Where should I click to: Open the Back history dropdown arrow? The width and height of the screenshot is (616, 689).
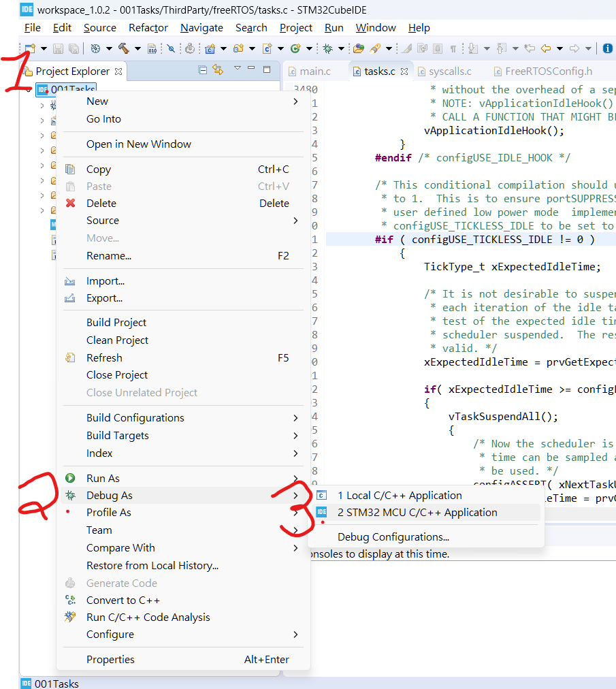pos(560,48)
